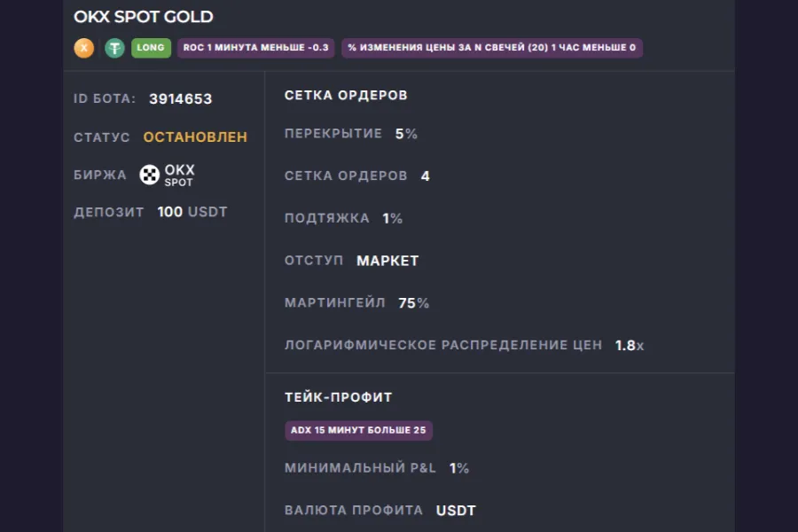Expand the логарифмическое распределение цен 1.8x option

(628, 345)
